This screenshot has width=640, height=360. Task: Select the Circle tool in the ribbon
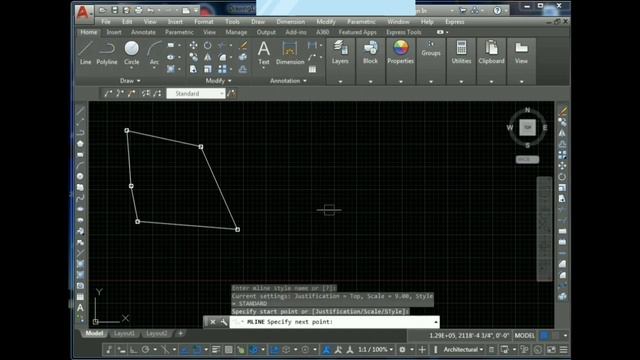tap(131, 53)
